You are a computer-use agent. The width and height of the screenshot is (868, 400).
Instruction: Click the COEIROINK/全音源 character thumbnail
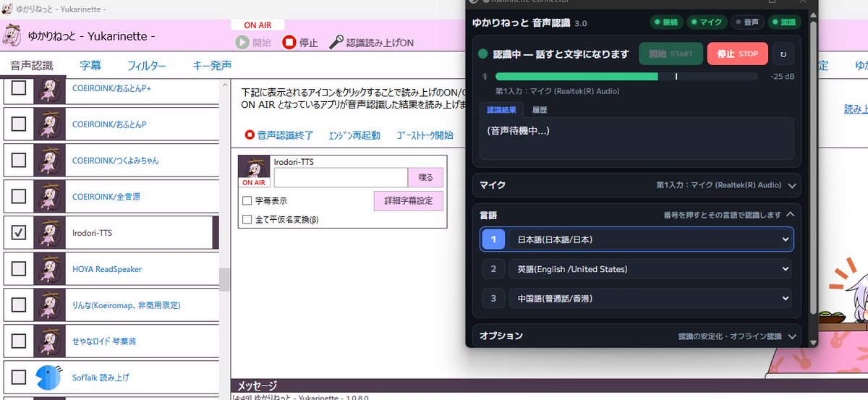(x=49, y=197)
